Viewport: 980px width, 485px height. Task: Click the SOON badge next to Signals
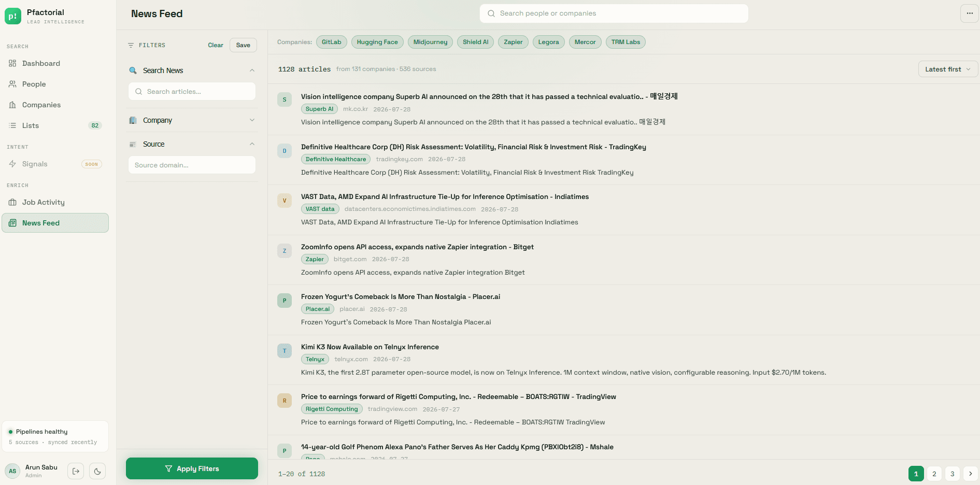point(92,164)
